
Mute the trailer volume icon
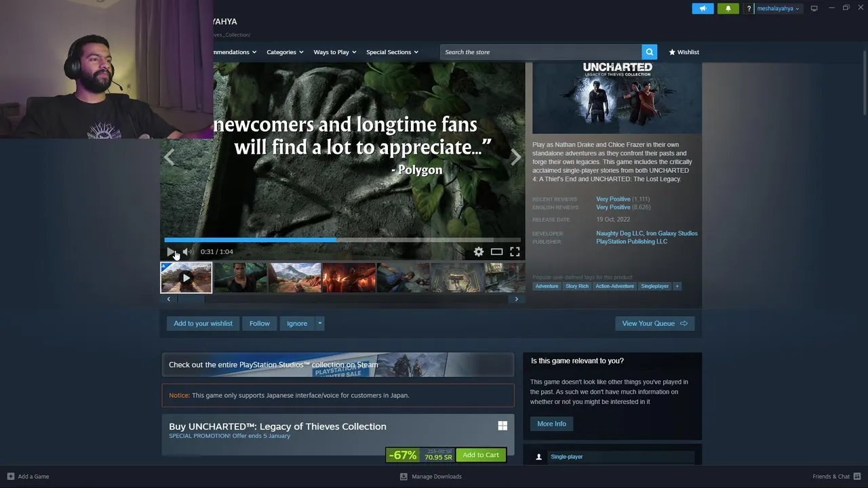188,251
